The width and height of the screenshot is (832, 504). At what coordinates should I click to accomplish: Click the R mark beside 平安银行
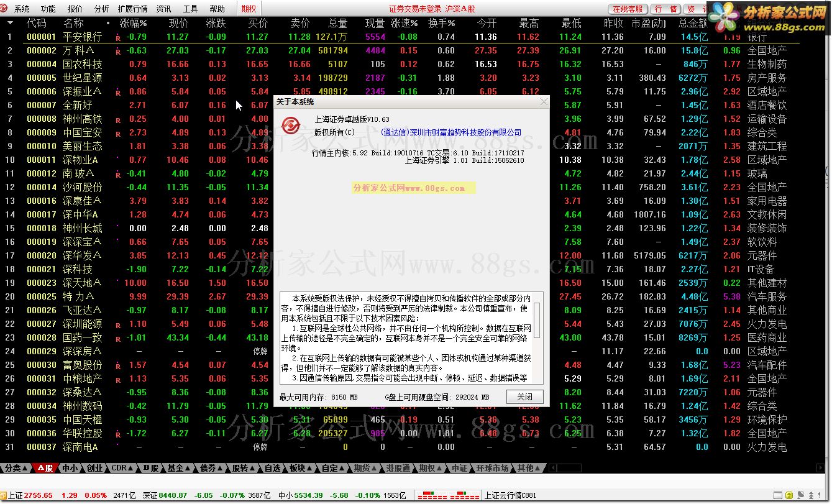(x=118, y=38)
